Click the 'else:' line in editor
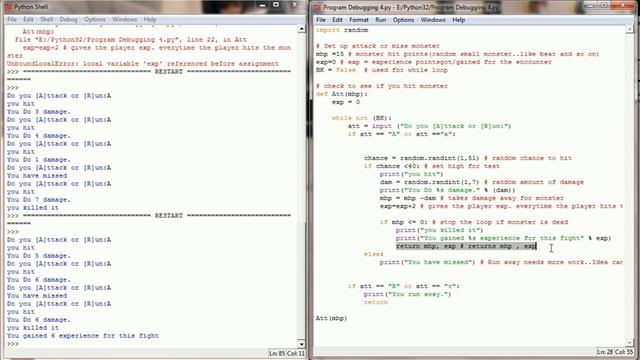This screenshot has width=640, height=360. coord(373,254)
